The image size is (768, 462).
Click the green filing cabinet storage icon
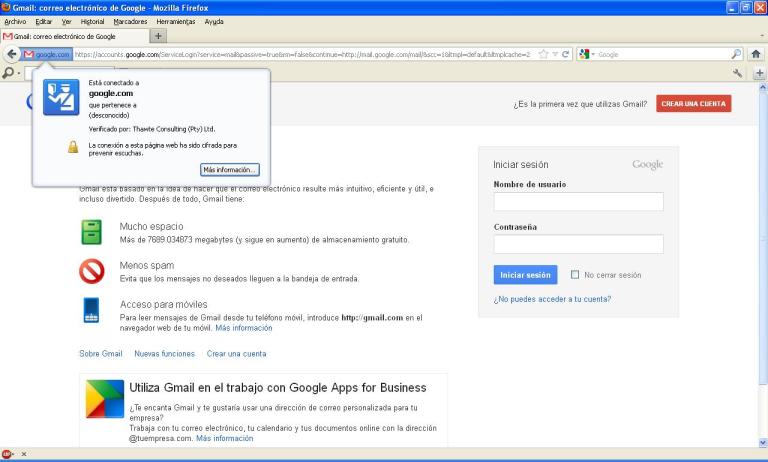pos(92,232)
